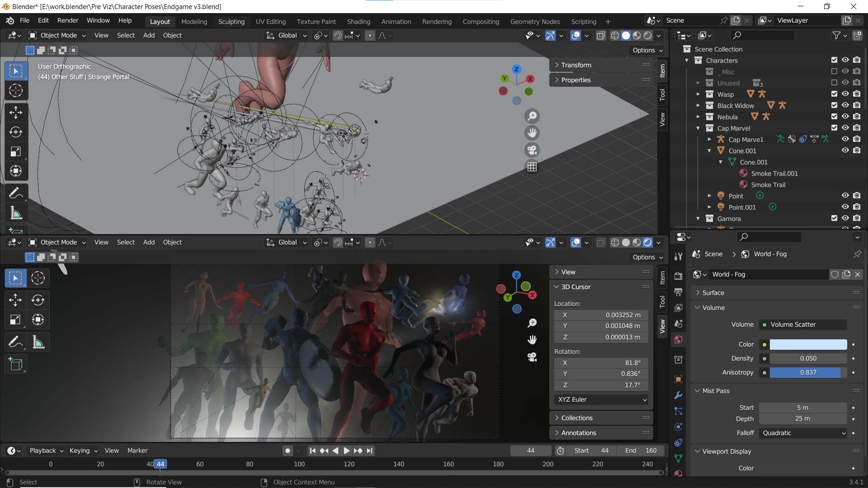This screenshot has width=868, height=488.
Task: Hide the Black Widow collection in viewport
Action: (x=845, y=105)
